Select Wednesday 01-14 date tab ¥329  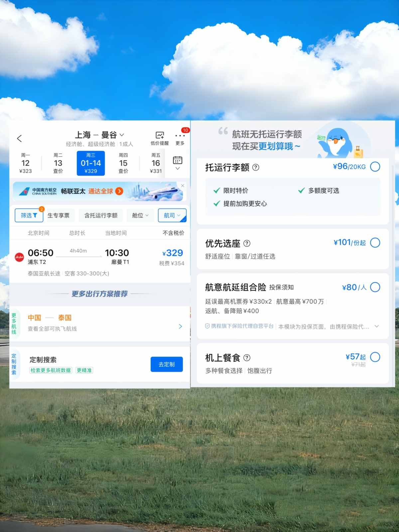(91, 163)
